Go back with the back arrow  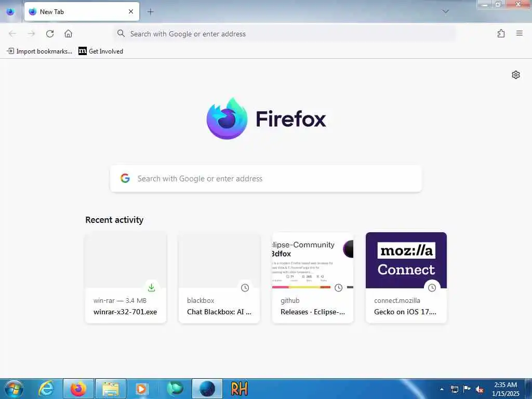tap(12, 34)
